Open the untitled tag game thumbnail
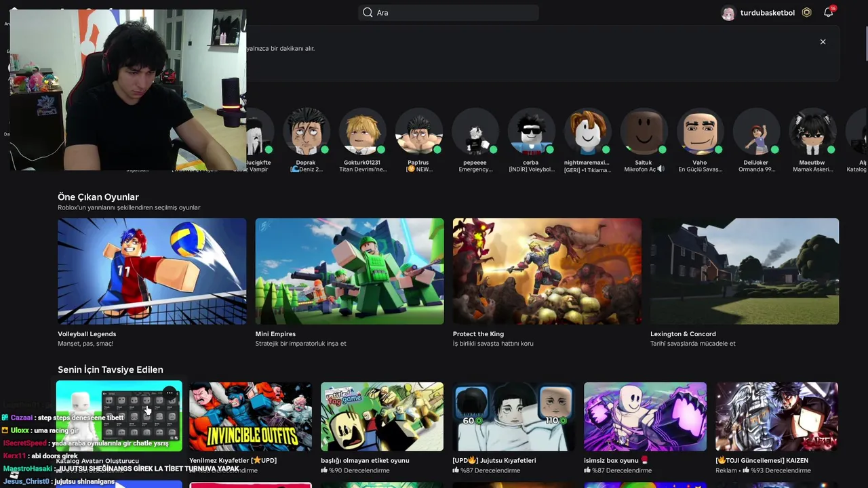Screen dimensions: 868x488 pos(382,416)
